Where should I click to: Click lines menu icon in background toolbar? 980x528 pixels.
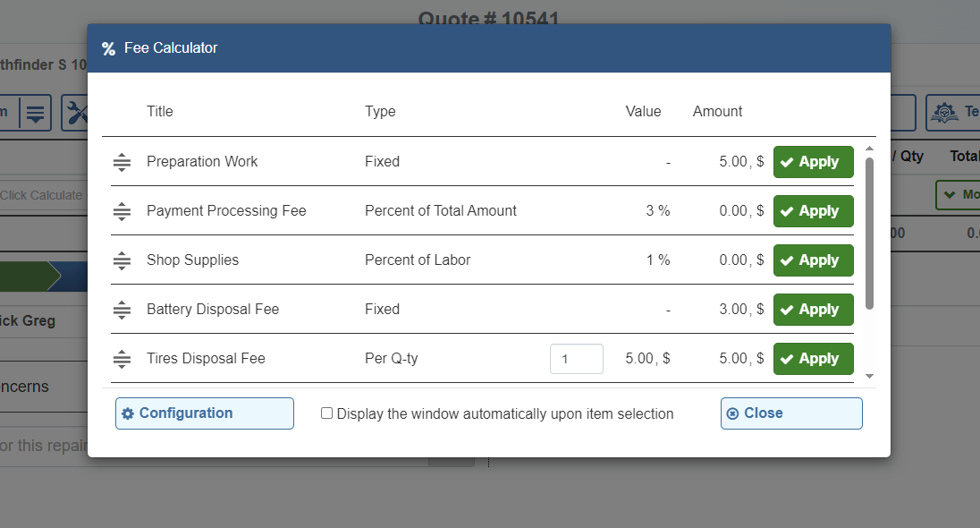pyautogui.click(x=36, y=114)
